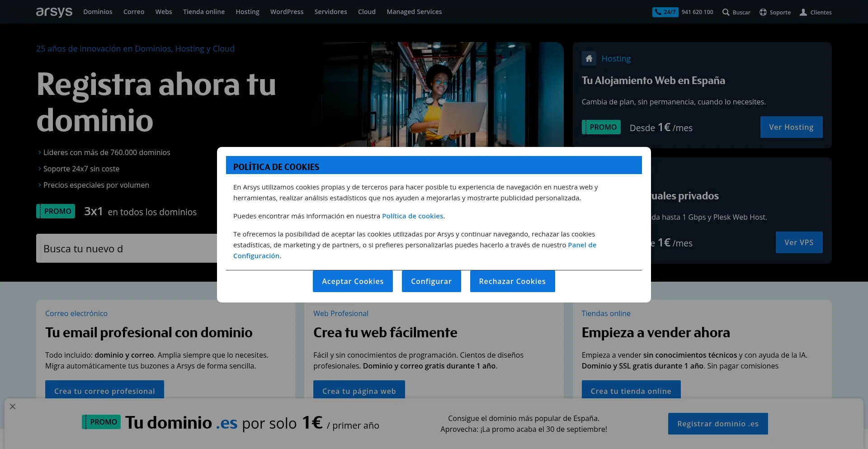The image size is (868, 449).
Task: Click 'Crea tu web fácilmente' heading
Action: click(385, 333)
